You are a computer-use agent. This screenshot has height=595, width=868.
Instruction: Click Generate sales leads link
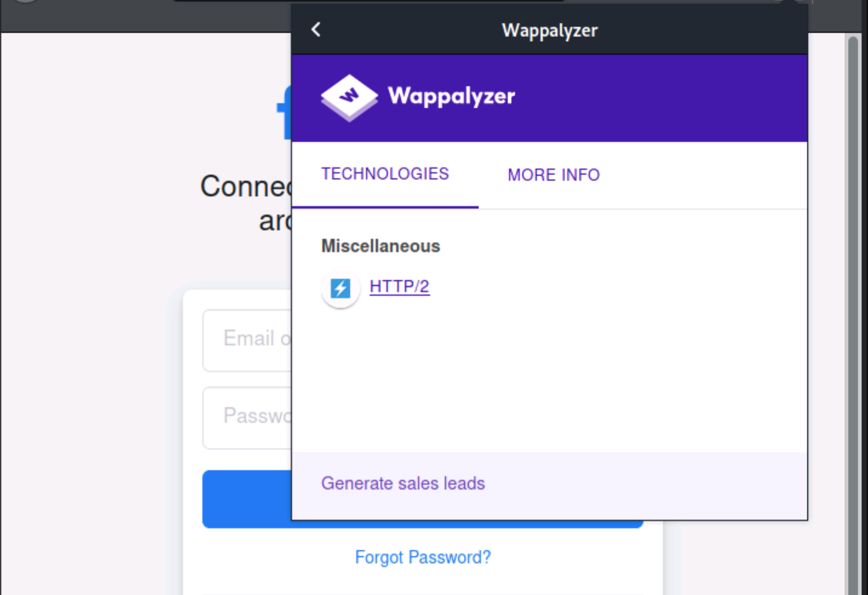[x=403, y=484]
